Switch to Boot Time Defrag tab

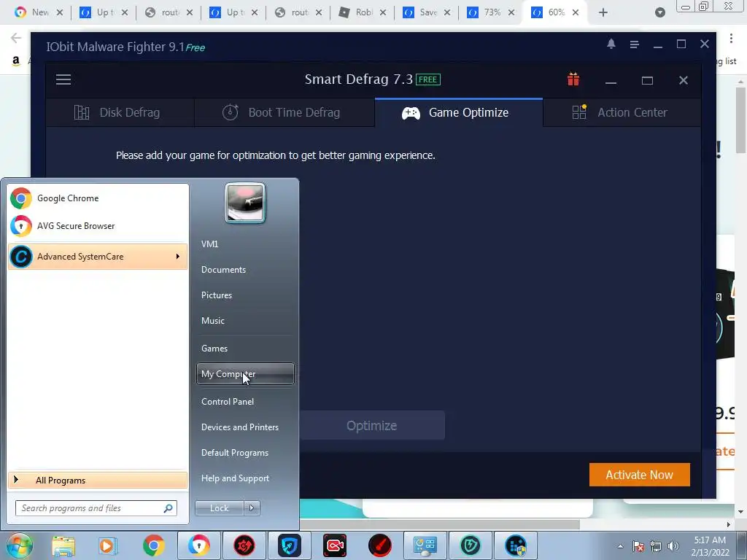tap(285, 113)
